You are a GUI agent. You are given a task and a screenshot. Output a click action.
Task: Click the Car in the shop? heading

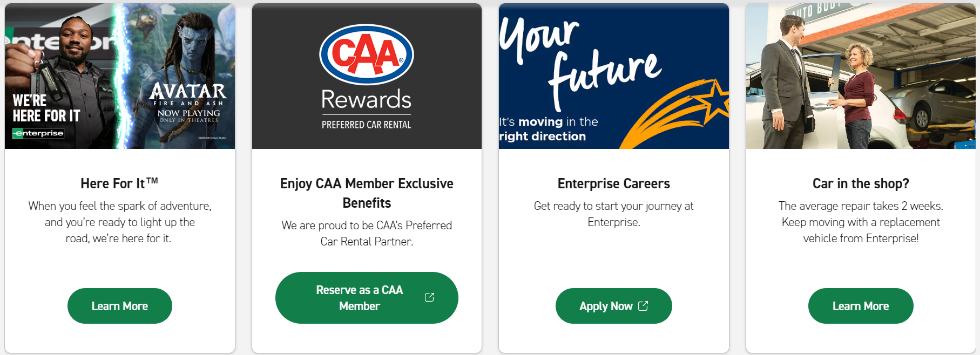point(861,183)
